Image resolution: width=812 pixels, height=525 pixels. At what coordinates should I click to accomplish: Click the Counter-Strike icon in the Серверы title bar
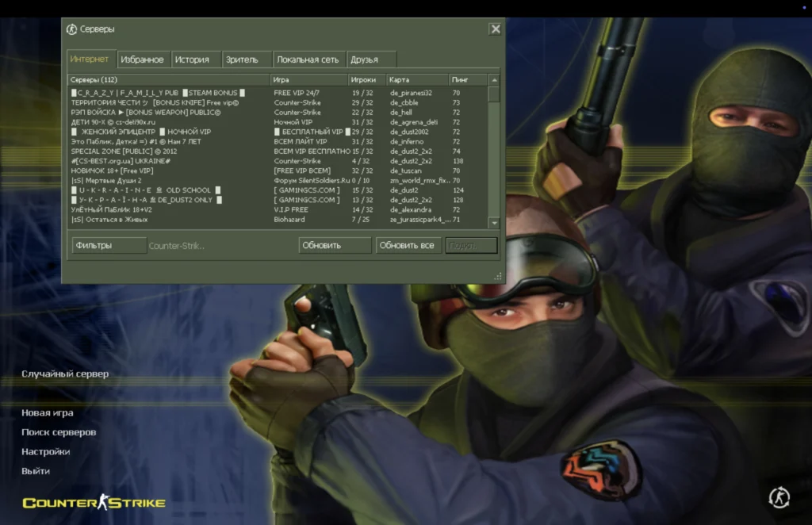72,29
